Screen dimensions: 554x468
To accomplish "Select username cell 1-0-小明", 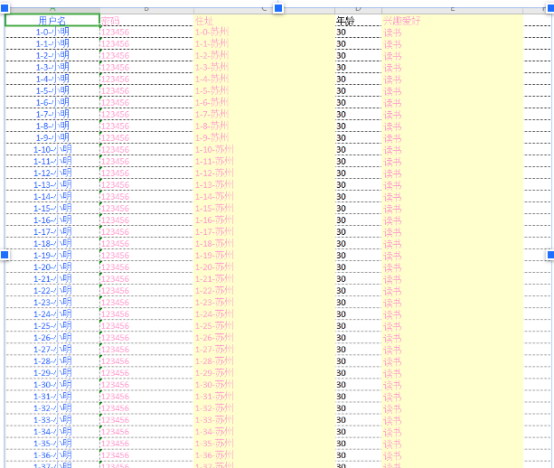I will tap(52, 32).
